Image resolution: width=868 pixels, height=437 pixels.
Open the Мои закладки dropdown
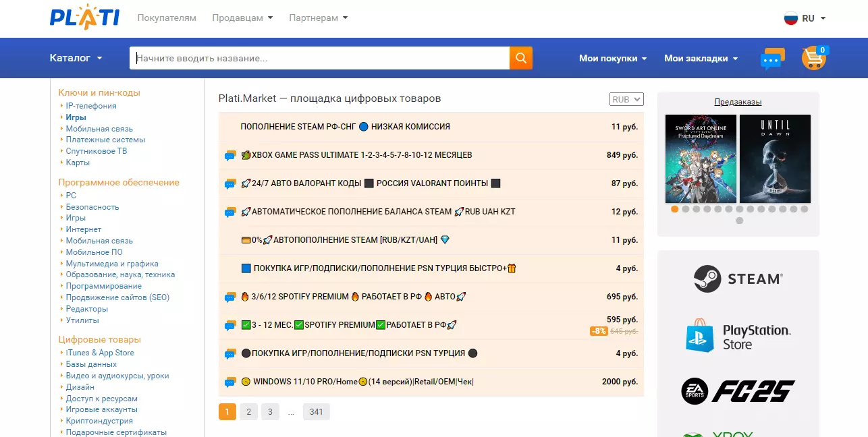[701, 59]
